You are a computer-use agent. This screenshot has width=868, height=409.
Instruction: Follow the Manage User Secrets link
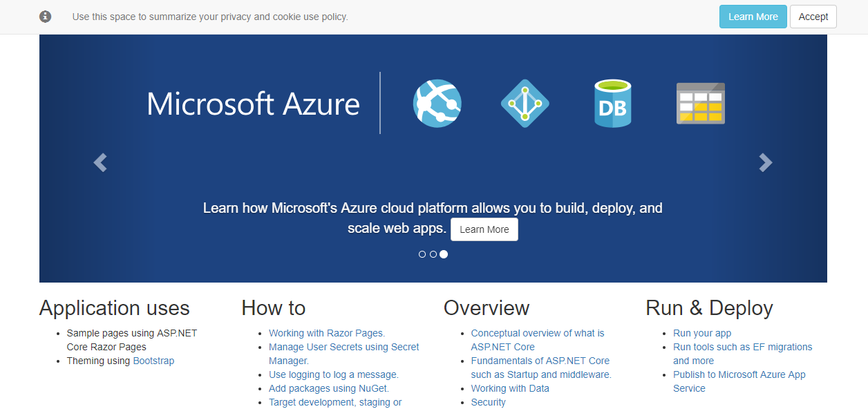pyautogui.click(x=343, y=347)
